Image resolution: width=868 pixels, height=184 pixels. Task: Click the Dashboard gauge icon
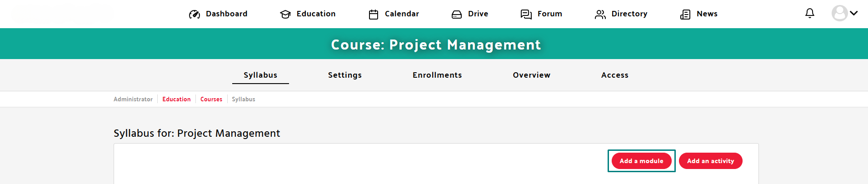195,15
